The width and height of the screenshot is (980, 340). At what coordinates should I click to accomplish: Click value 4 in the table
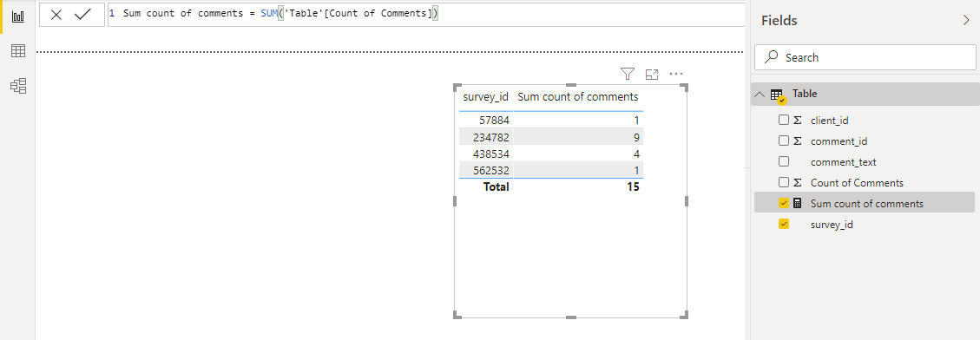(635, 154)
